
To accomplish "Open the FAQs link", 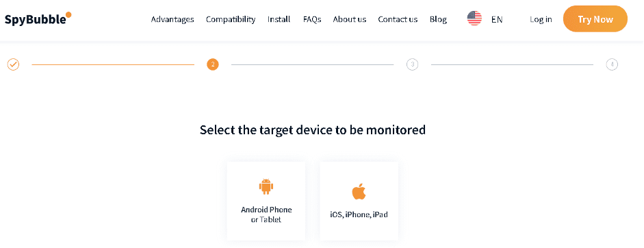I will 312,19.
